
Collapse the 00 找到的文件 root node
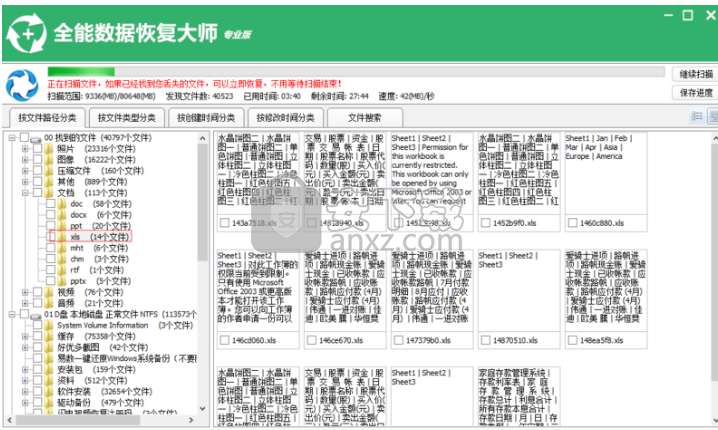tap(12, 138)
